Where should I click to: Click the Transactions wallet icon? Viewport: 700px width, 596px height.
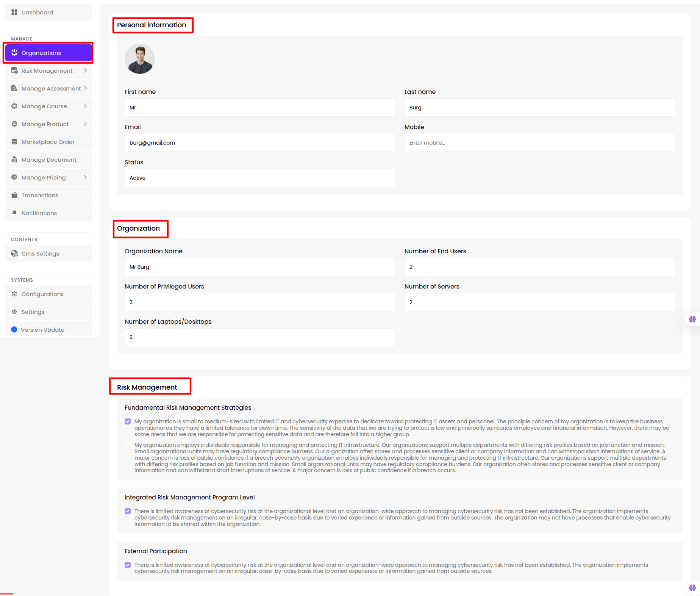click(14, 195)
